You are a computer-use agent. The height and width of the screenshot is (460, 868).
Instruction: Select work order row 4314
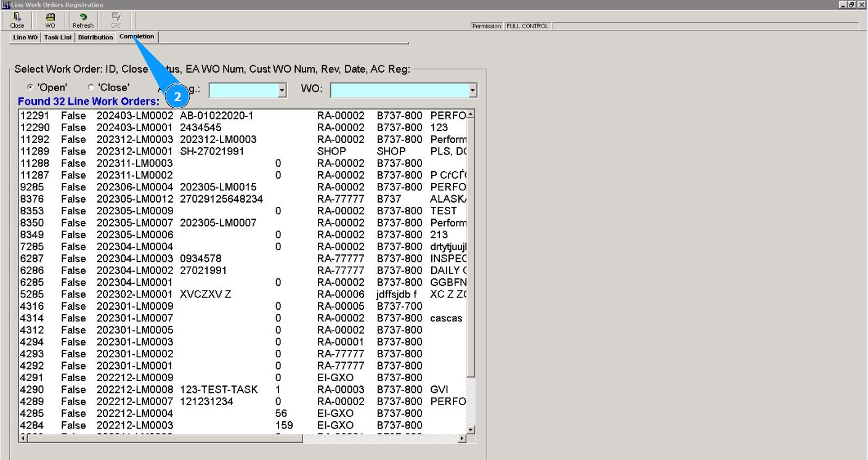[243, 318]
